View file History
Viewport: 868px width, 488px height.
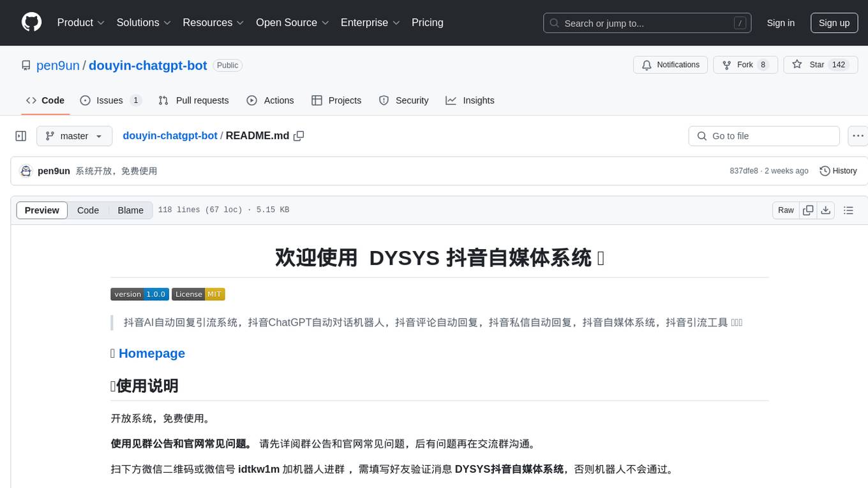click(x=838, y=171)
